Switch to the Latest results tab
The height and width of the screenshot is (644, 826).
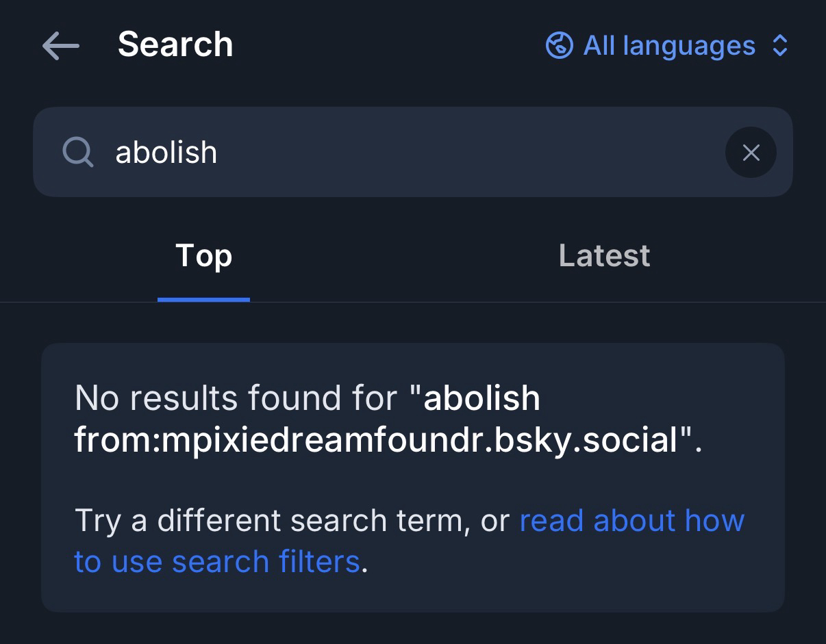pyautogui.click(x=604, y=256)
